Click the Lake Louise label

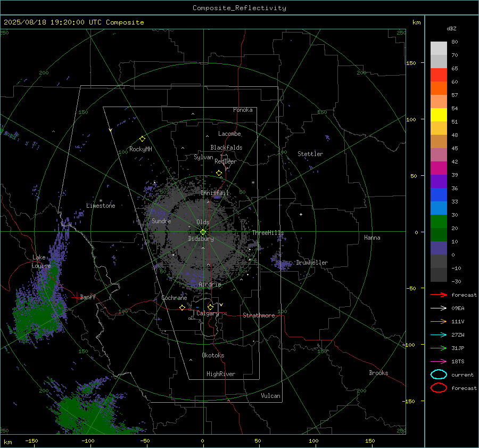pyautogui.click(x=41, y=262)
